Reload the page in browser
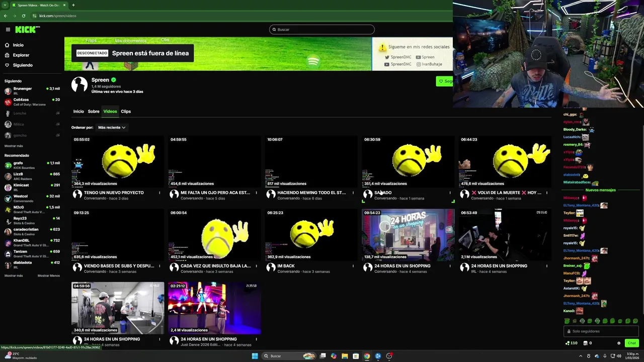The image size is (644, 362). (24, 16)
